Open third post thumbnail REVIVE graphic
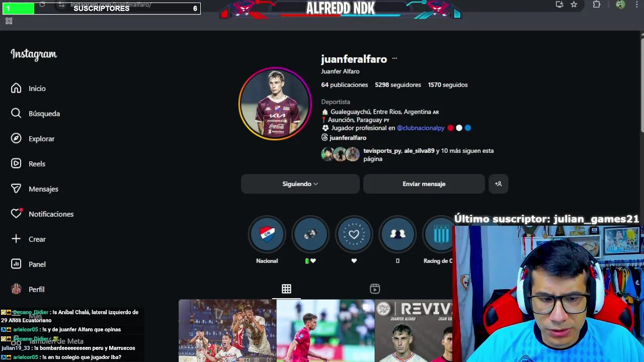 click(x=414, y=330)
